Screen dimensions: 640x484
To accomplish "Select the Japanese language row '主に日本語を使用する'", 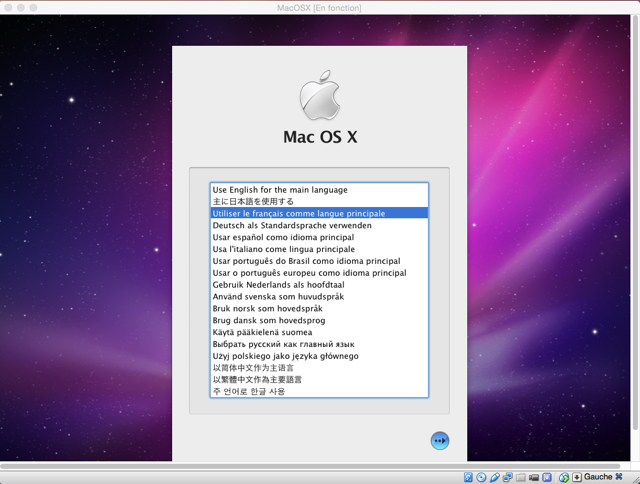I will tap(319, 202).
